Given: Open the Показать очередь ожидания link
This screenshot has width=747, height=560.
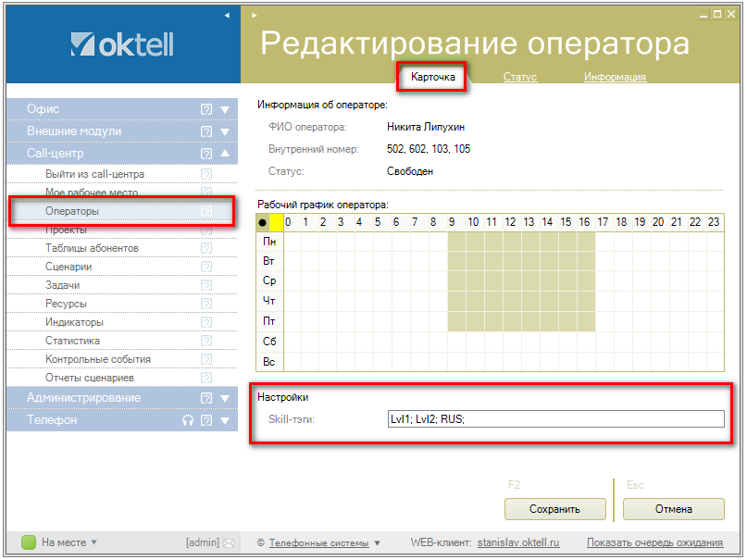Looking at the screenshot, I should tap(654, 542).
